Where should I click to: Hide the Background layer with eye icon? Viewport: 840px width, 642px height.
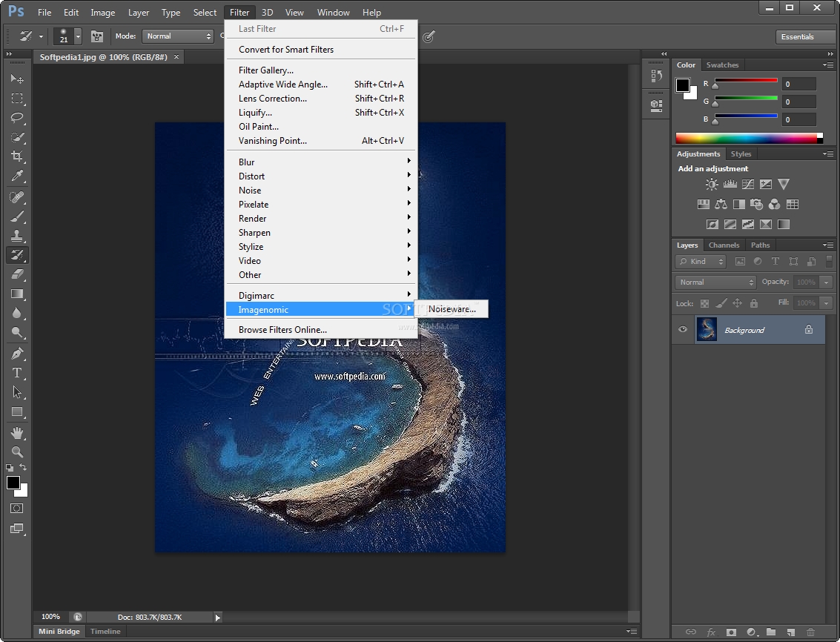(x=683, y=330)
